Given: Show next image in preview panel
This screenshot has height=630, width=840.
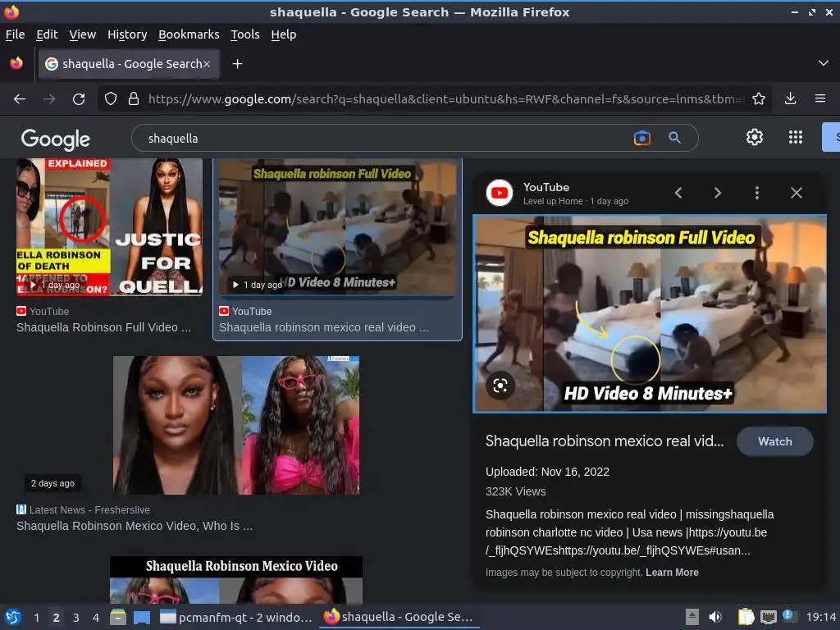Looking at the screenshot, I should 718,193.
